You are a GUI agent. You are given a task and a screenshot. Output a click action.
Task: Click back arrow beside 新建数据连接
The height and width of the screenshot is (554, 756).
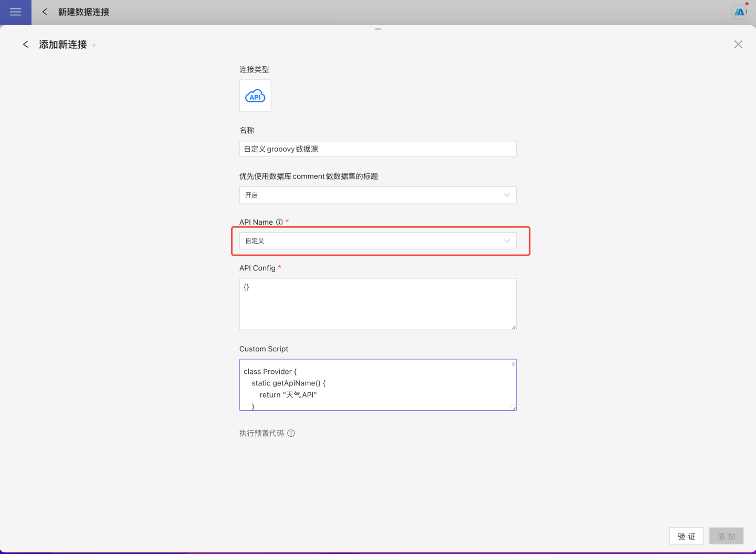tap(45, 12)
